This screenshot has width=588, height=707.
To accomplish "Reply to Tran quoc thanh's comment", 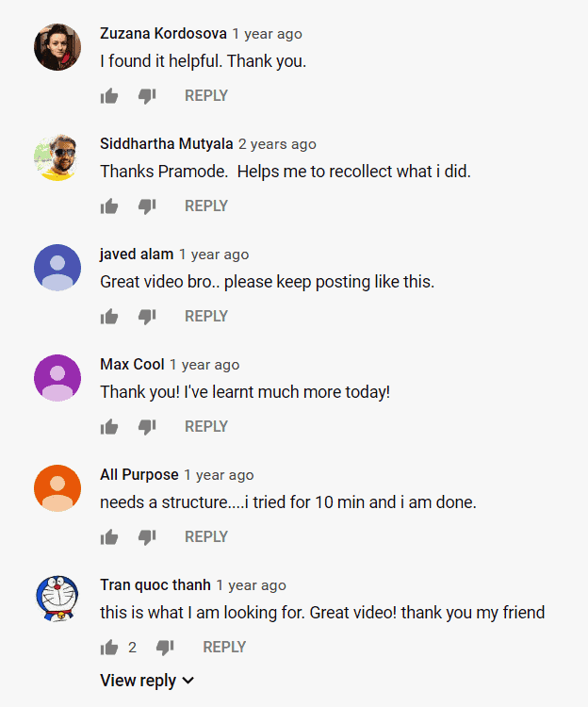I will pyautogui.click(x=224, y=648).
